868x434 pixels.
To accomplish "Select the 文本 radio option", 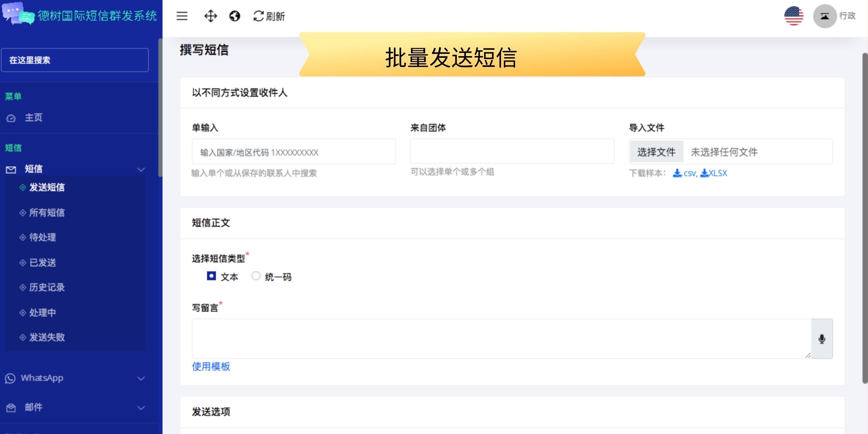I will click(x=212, y=276).
